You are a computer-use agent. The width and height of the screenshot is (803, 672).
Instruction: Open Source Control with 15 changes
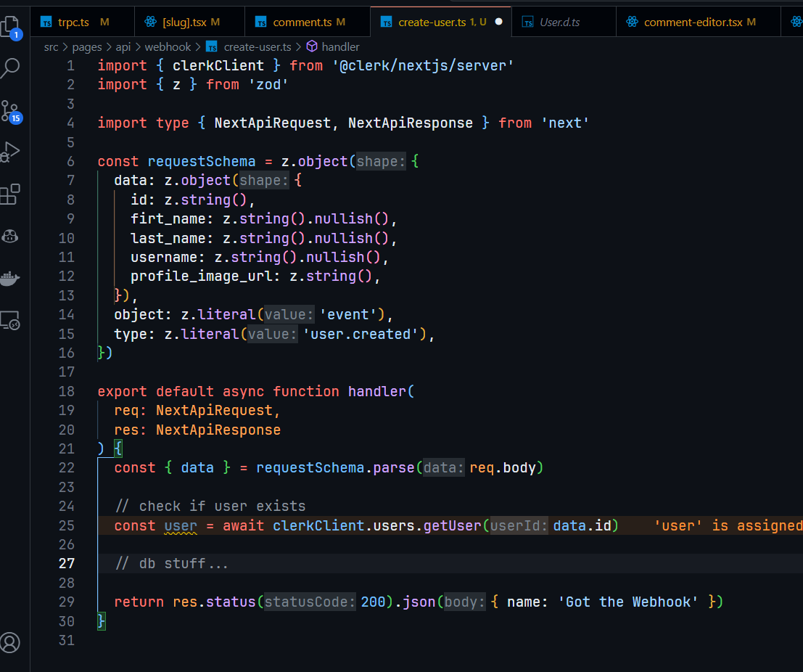[10, 111]
